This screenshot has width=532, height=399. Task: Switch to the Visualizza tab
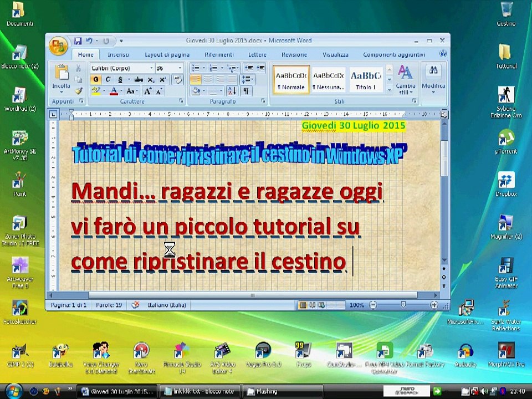(335, 55)
